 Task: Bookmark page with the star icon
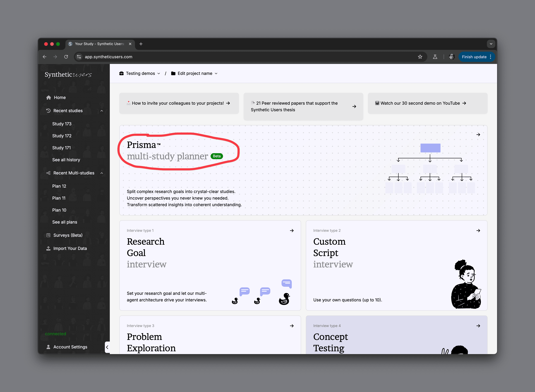420,57
